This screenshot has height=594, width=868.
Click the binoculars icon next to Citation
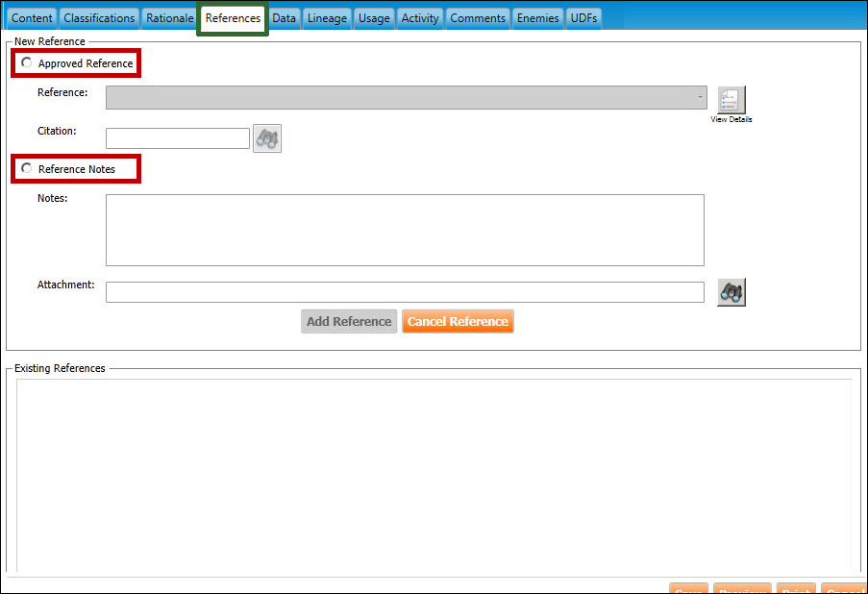pos(267,138)
